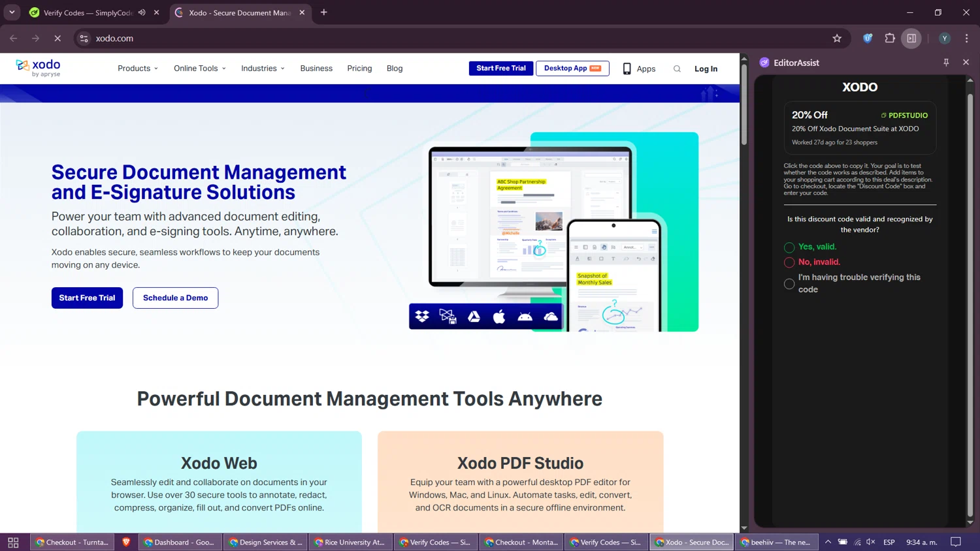980x551 pixels.
Task: Click the 9:34 a. m. clock
Action: tap(922, 542)
